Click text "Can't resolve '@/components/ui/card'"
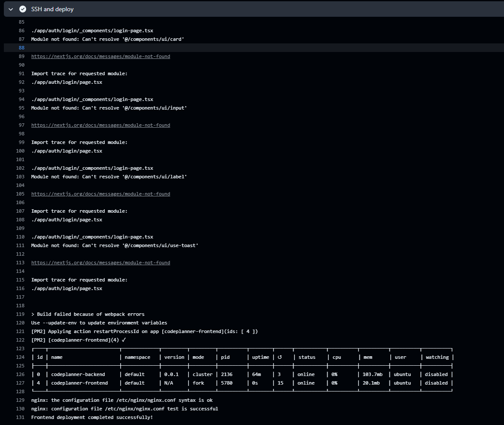The height and width of the screenshot is (425, 504). coord(133,39)
